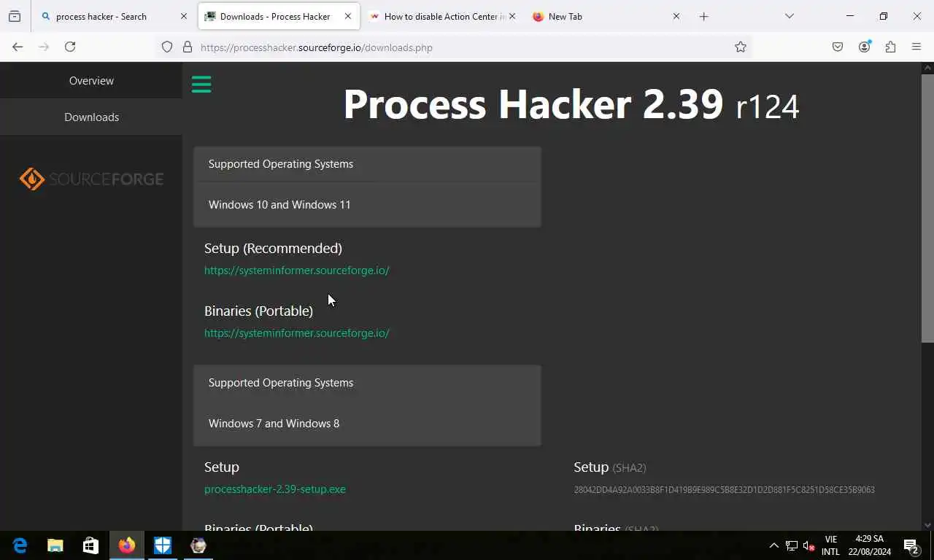The image size is (934, 560).
Task: Click the scrollbar down arrow
Action: coord(927,524)
